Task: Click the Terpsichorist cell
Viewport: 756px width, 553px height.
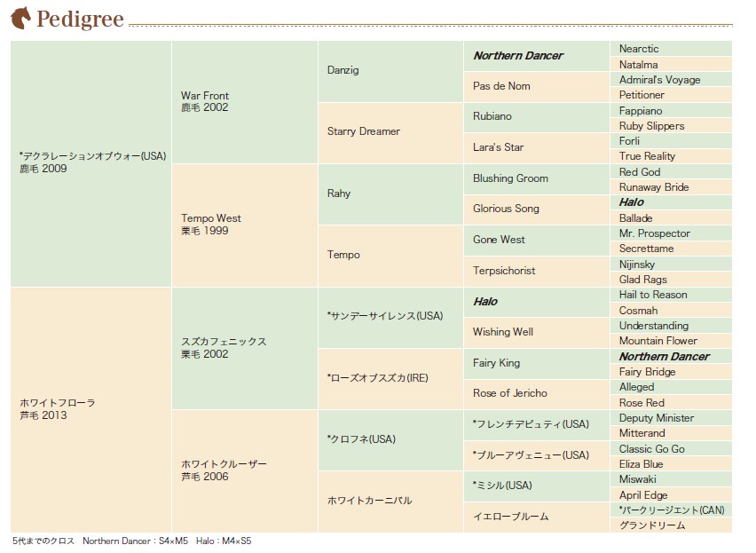Action: 537,272
